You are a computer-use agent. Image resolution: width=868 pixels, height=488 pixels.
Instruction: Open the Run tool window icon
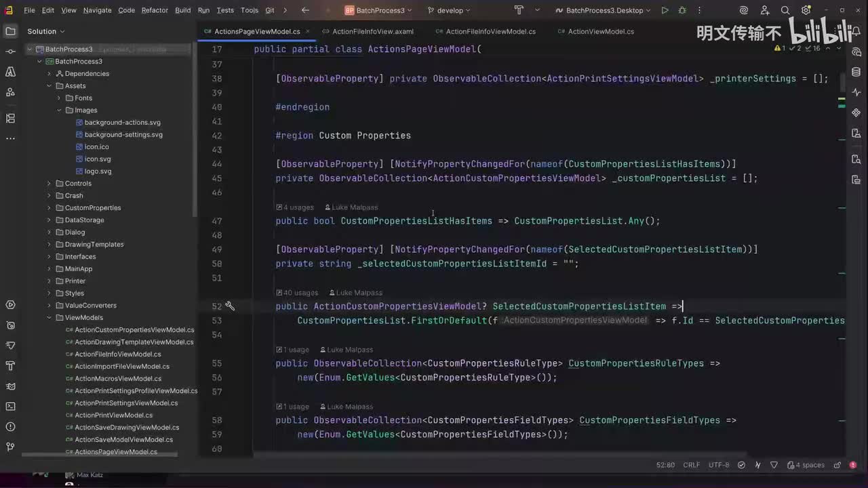coord(10,305)
